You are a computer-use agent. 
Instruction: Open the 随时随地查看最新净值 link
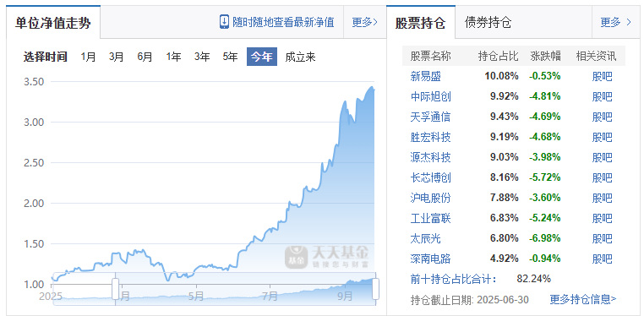283,22
